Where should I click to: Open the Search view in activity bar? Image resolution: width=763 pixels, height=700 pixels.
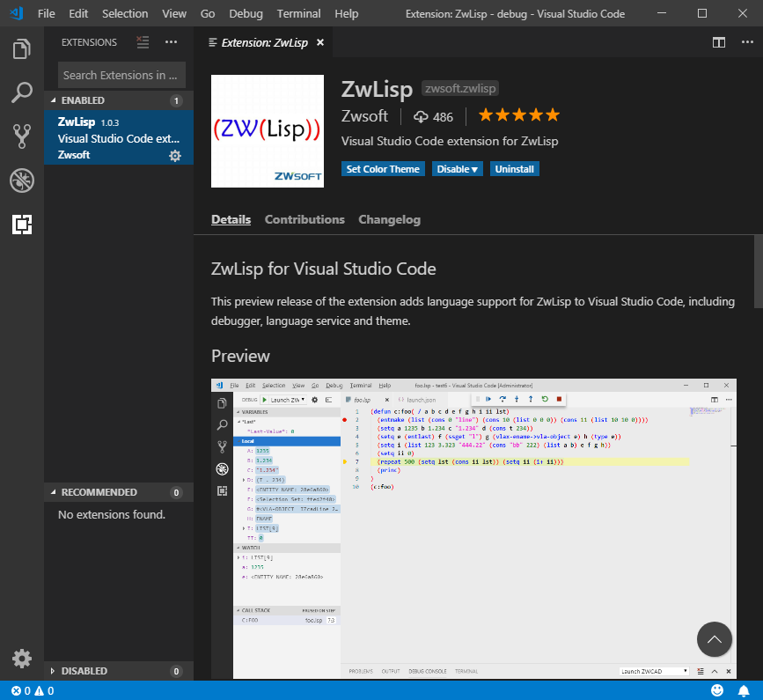point(22,92)
